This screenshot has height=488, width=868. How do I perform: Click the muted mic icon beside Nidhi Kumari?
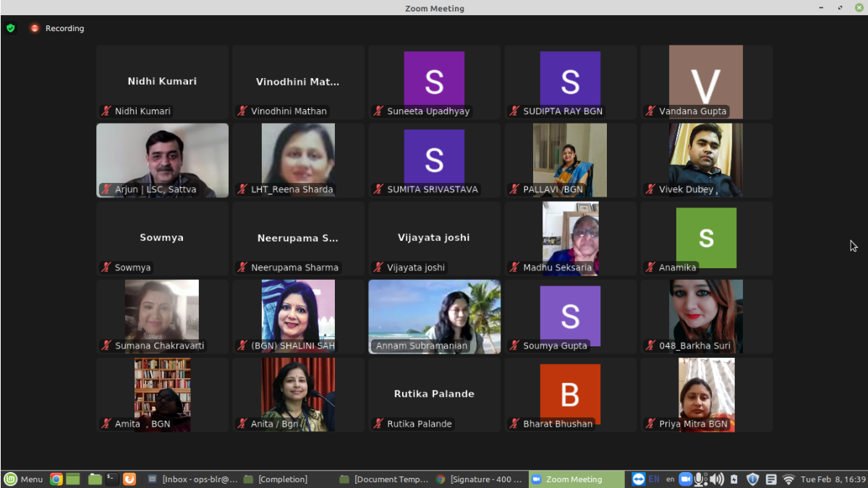point(106,111)
